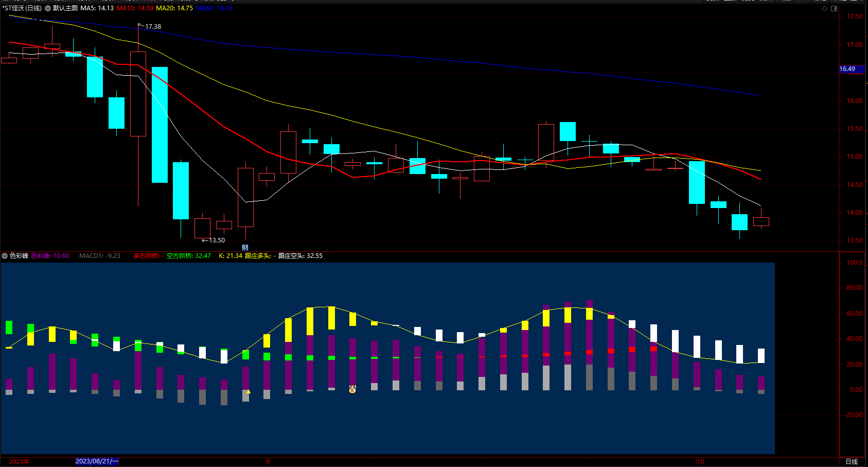Image resolution: width=868 pixels, height=467 pixels.
Task: Click the month 10 marker on the time axis
Action: (700, 462)
